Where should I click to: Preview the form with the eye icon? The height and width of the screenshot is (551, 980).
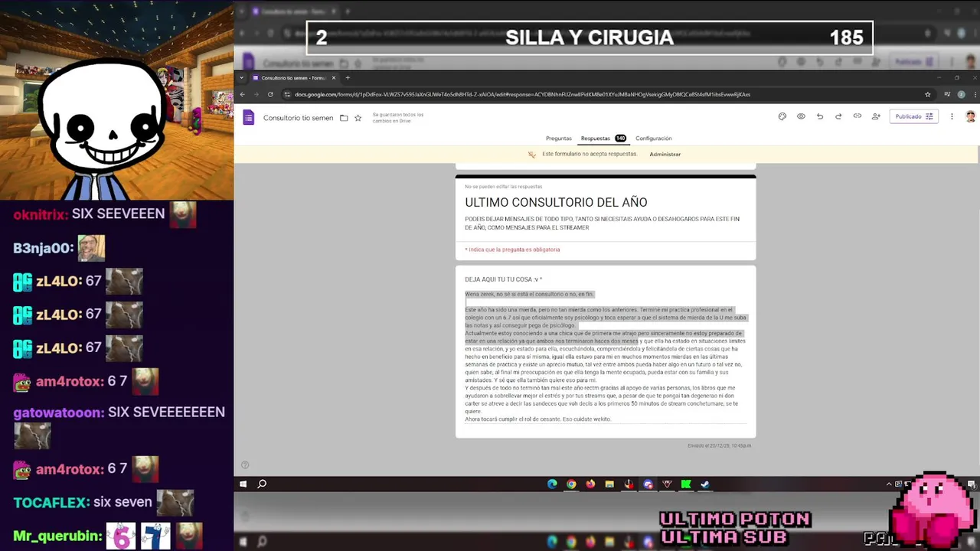pos(801,116)
